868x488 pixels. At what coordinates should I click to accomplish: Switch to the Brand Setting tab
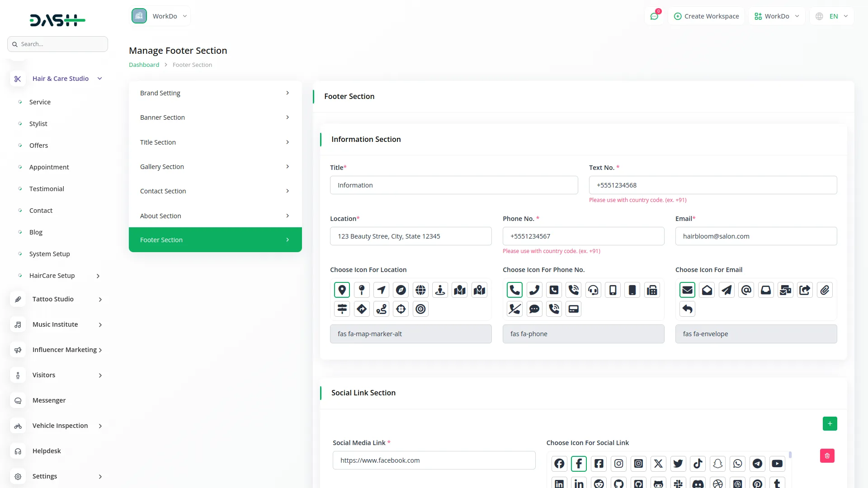pyautogui.click(x=215, y=93)
